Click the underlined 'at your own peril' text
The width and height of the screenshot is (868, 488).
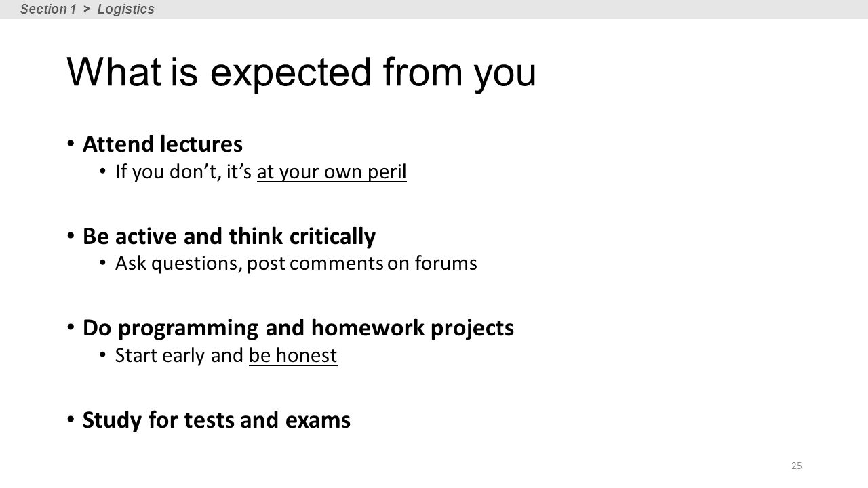pyautogui.click(x=332, y=172)
